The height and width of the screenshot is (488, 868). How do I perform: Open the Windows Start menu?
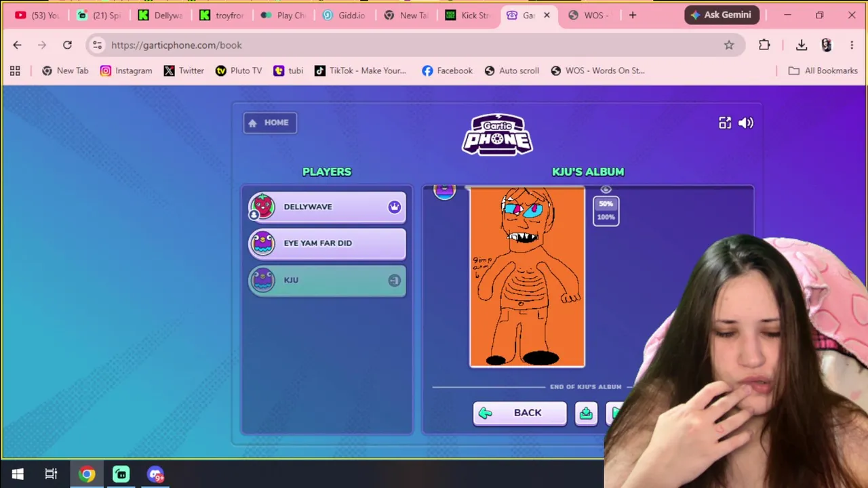18,474
